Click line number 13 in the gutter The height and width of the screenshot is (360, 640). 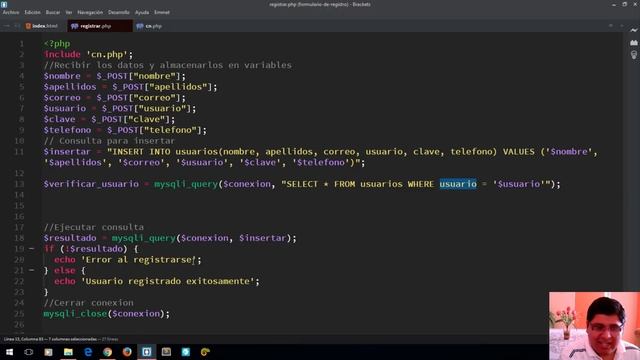click(x=19, y=184)
